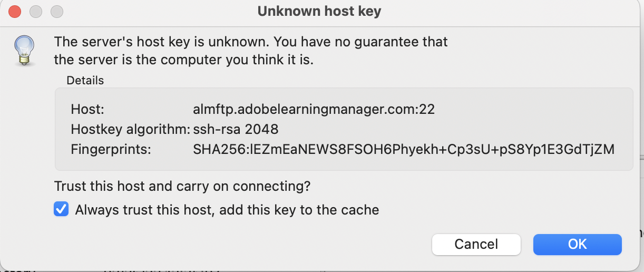644x272 pixels.
Task: Click the SHA256 fingerprint string
Action: [x=404, y=149]
